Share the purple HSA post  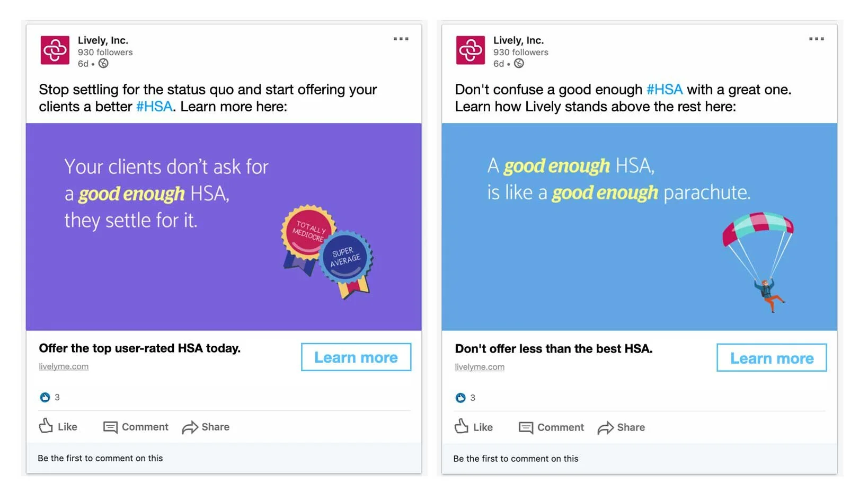[x=206, y=427]
